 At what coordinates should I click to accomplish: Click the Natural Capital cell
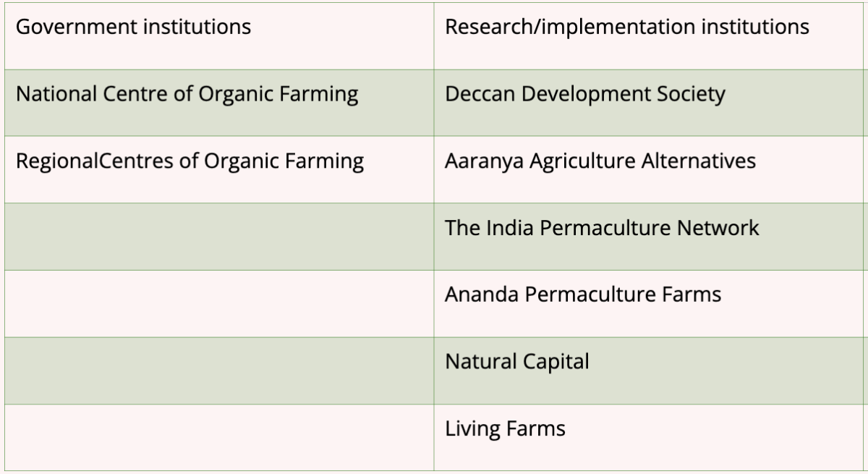point(651,371)
